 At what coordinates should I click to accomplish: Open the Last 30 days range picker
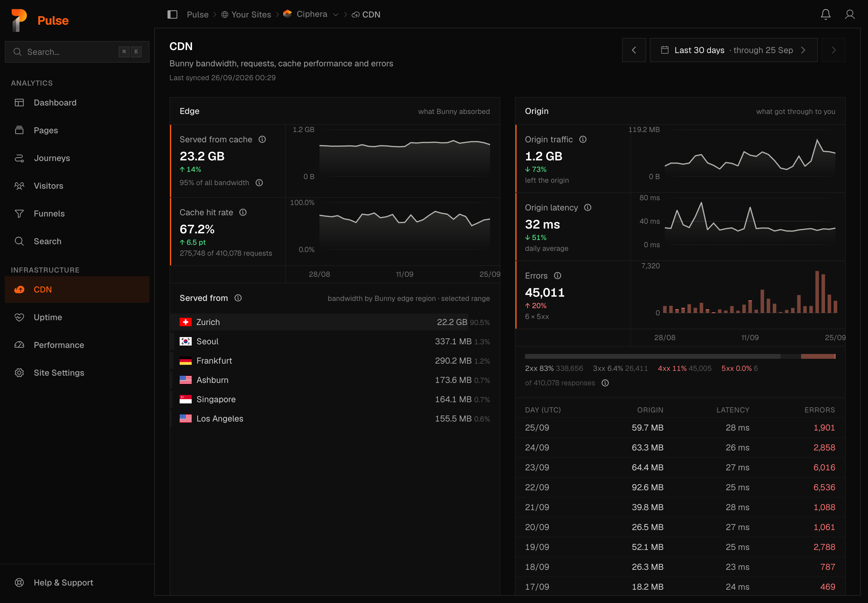(734, 50)
